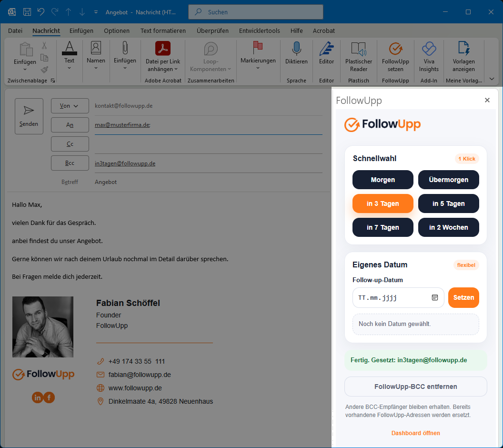Select the in 7 Tagen option

coord(382,227)
